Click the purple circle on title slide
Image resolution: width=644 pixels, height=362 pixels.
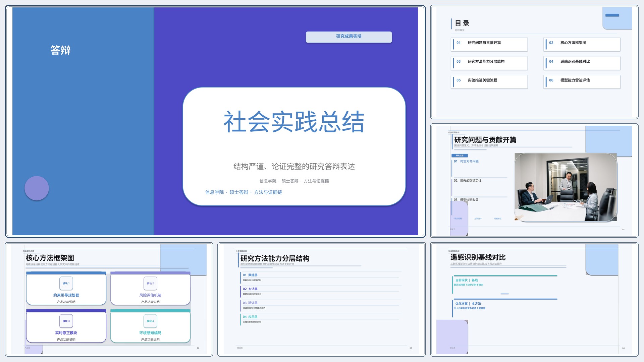pos(37,188)
